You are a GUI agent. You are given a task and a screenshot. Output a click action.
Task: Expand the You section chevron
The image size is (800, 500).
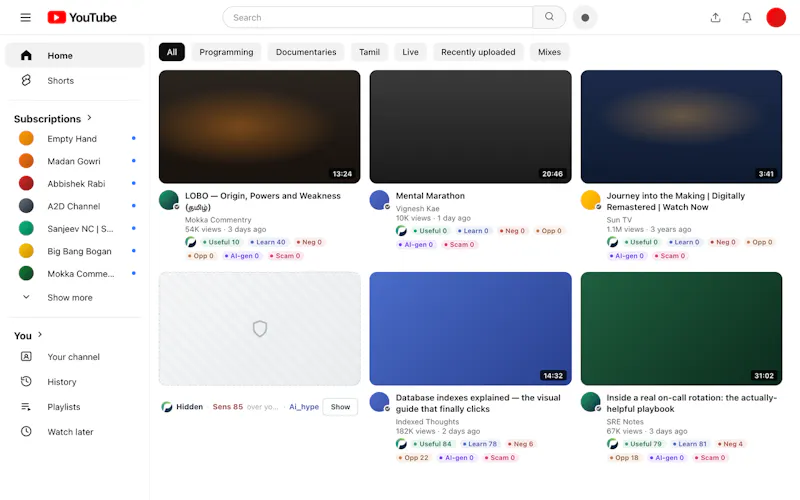[40, 335]
